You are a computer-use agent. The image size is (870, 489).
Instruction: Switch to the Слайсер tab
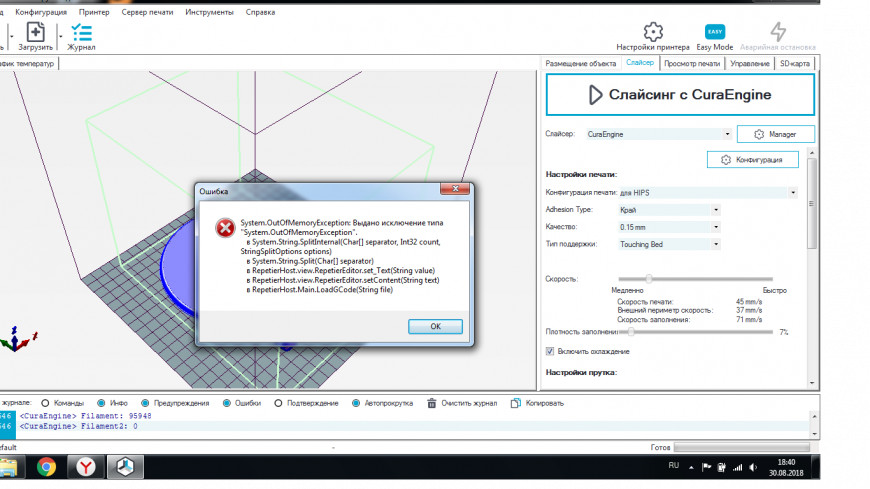click(x=640, y=63)
